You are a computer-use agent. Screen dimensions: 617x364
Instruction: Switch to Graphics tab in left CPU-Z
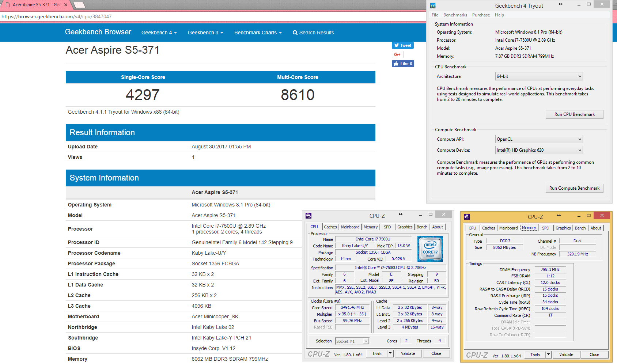405,227
